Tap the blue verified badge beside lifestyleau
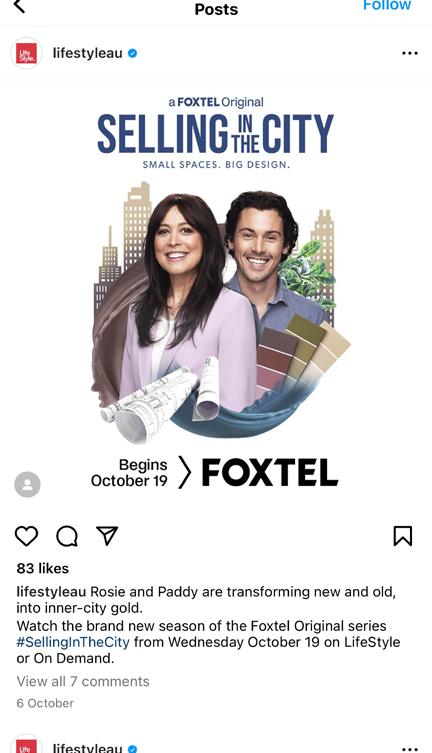Viewport: 432px width, 753px height. pyautogui.click(x=132, y=53)
